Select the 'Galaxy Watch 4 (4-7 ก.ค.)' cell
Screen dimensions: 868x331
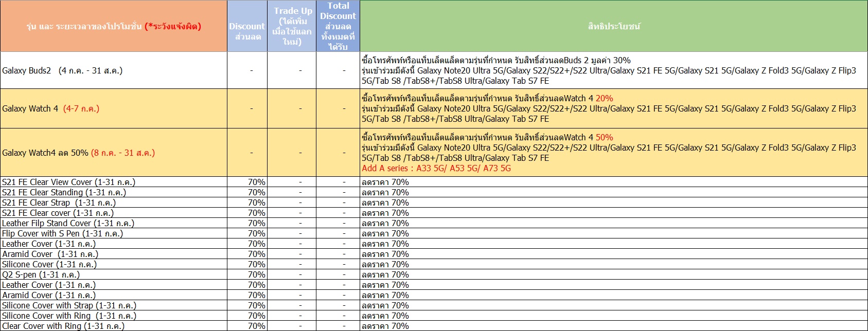click(114, 108)
